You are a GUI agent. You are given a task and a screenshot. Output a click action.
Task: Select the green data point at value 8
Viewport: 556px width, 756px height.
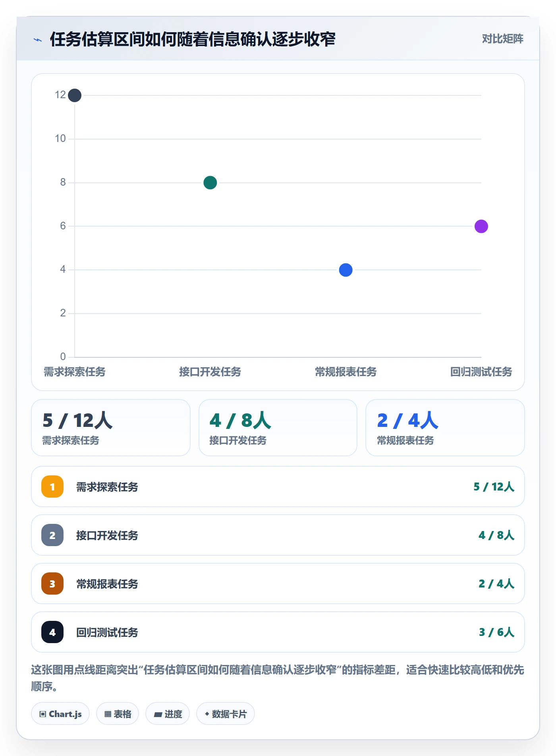[210, 182]
